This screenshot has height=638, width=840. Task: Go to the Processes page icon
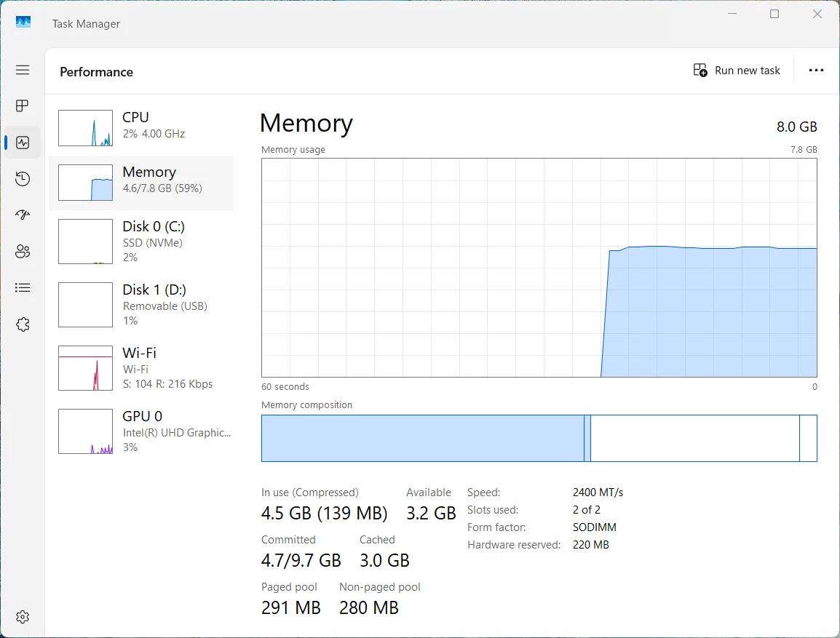pos(23,106)
